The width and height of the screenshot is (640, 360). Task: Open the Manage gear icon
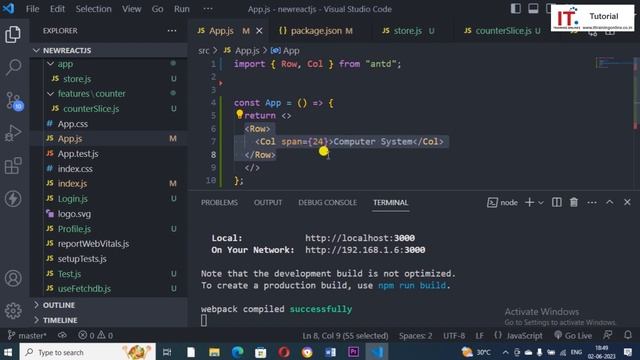click(x=13, y=311)
